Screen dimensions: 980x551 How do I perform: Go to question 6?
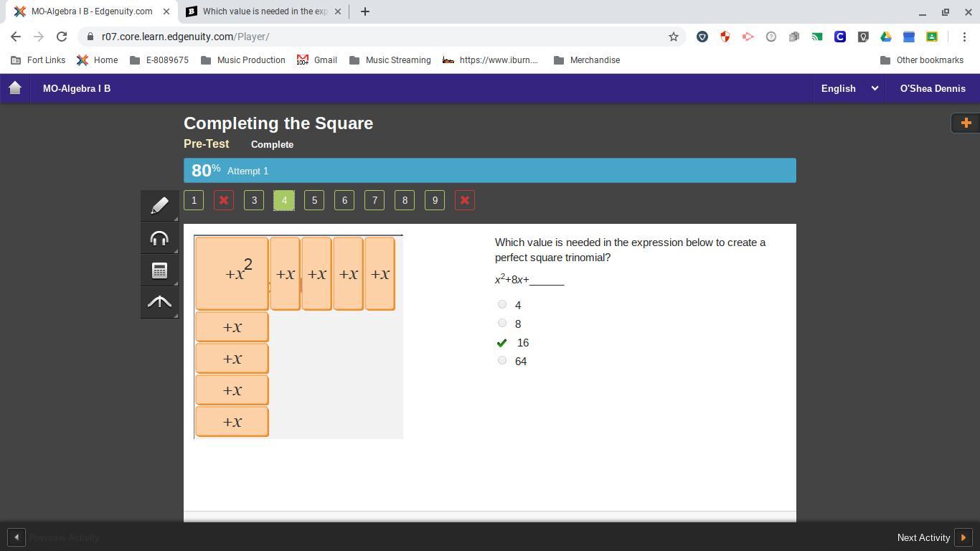(344, 200)
